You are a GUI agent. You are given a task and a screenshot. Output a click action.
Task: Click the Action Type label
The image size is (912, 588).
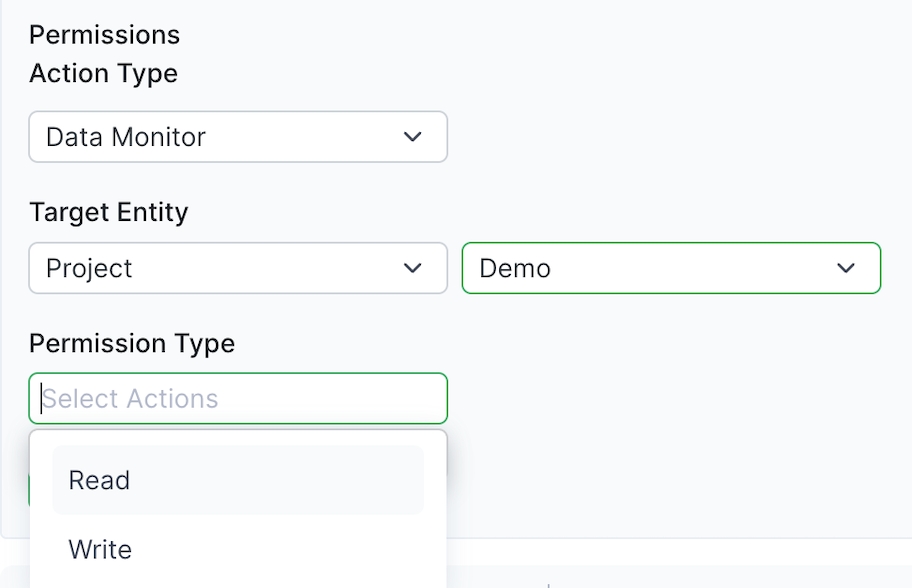(103, 73)
